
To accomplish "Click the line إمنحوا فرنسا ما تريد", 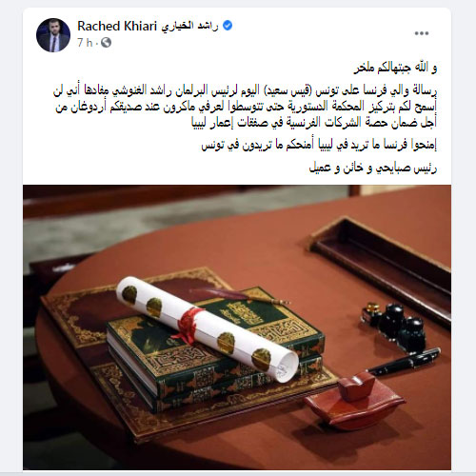I will (319, 146).
